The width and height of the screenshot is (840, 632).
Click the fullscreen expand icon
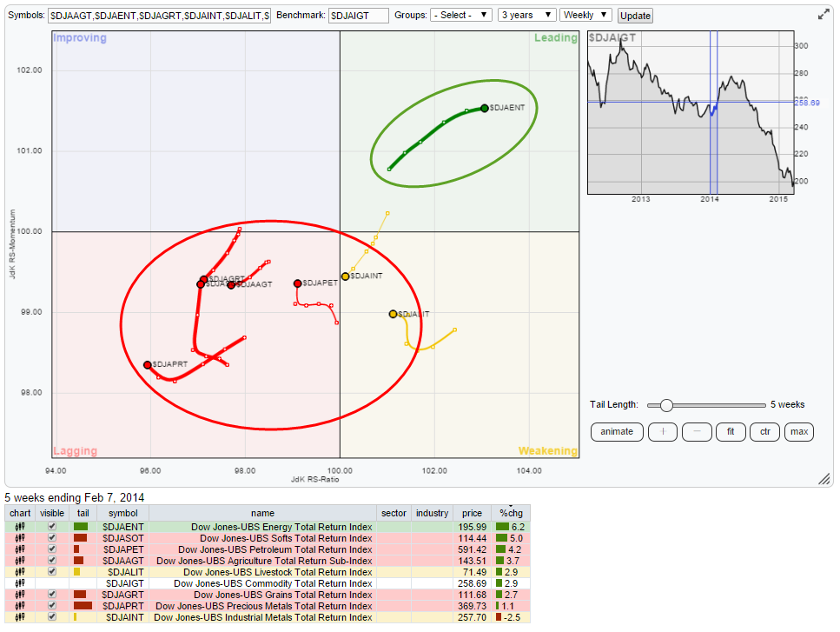point(823,15)
